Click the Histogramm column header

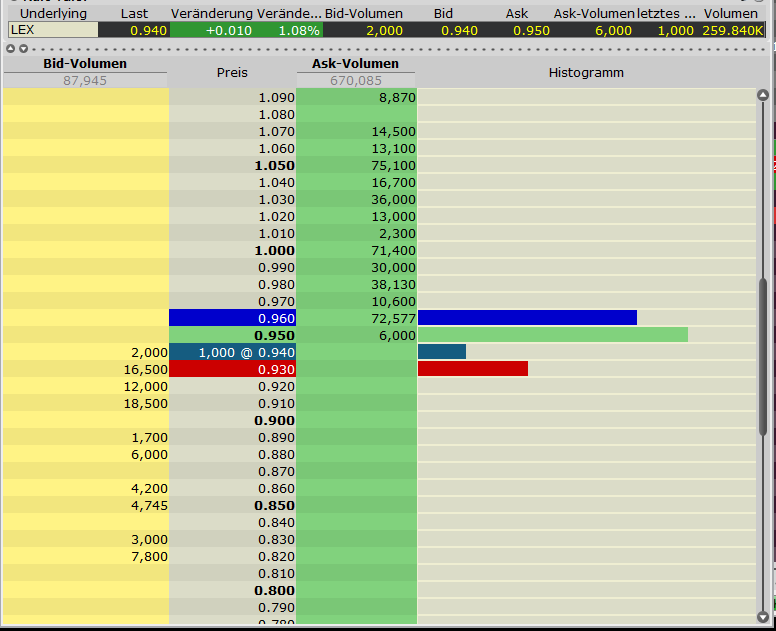click(586, 72)
